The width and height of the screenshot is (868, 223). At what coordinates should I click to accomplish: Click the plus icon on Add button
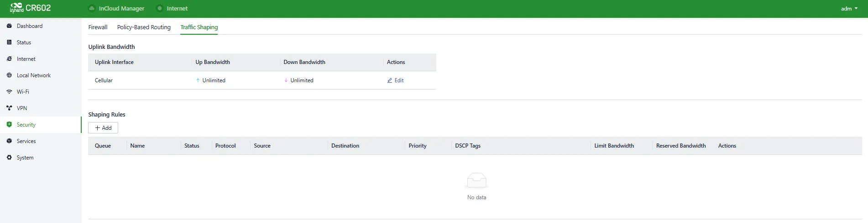pos(98,128)
